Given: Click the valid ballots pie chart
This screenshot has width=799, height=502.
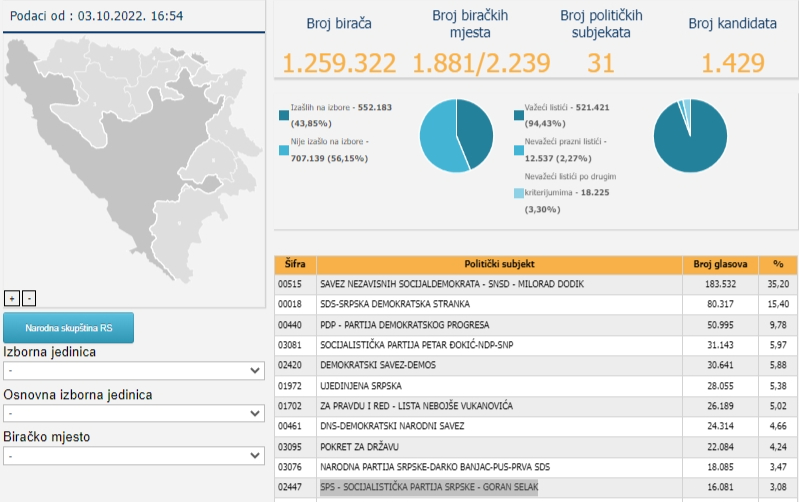Looking at the screenshot, I should tap(690, 136).
